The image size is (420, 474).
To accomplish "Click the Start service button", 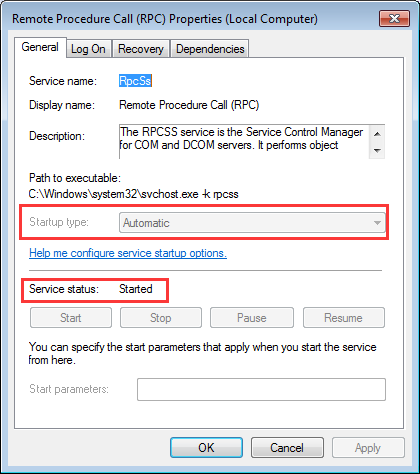I will (71, 318).
